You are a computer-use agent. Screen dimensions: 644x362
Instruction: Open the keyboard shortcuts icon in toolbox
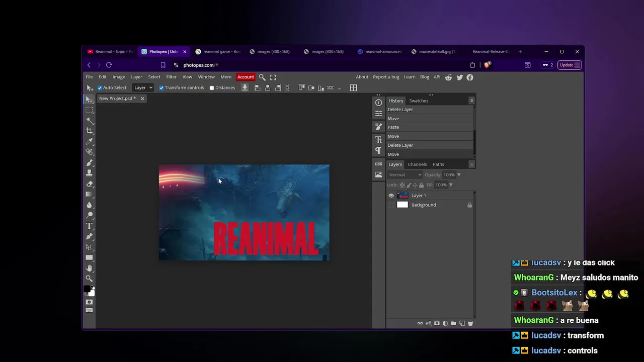pos(89,310)
